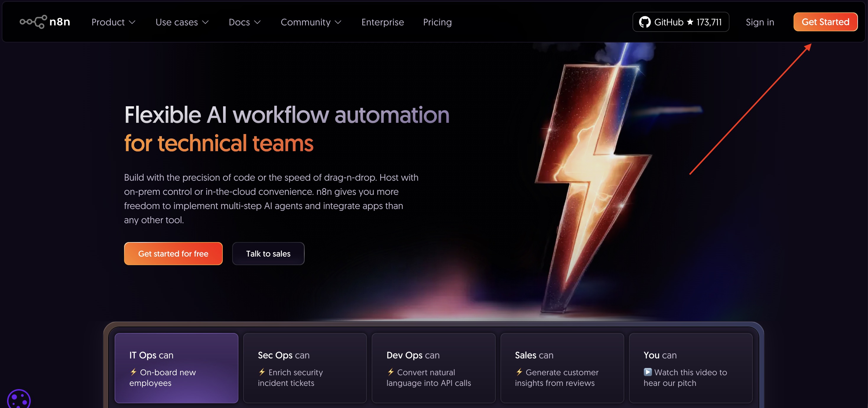
Task: Click the lightning bolt on the Dev Ops card
Action: tap(391, 372)
